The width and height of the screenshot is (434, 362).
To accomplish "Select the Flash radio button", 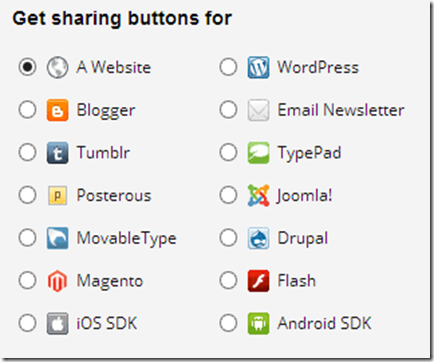I will click(228, 280).
